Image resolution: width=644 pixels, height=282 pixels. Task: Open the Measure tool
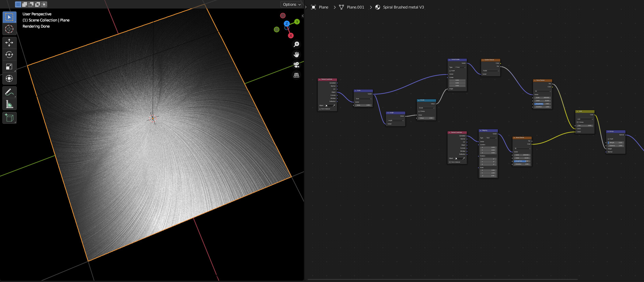click(9, 104)
